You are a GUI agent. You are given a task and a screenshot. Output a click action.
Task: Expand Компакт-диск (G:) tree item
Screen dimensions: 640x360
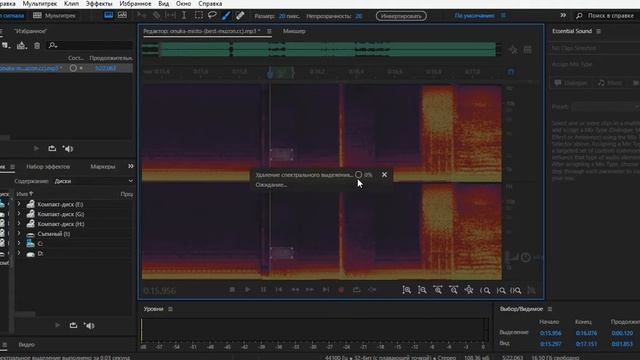click(x=19, y=214)
